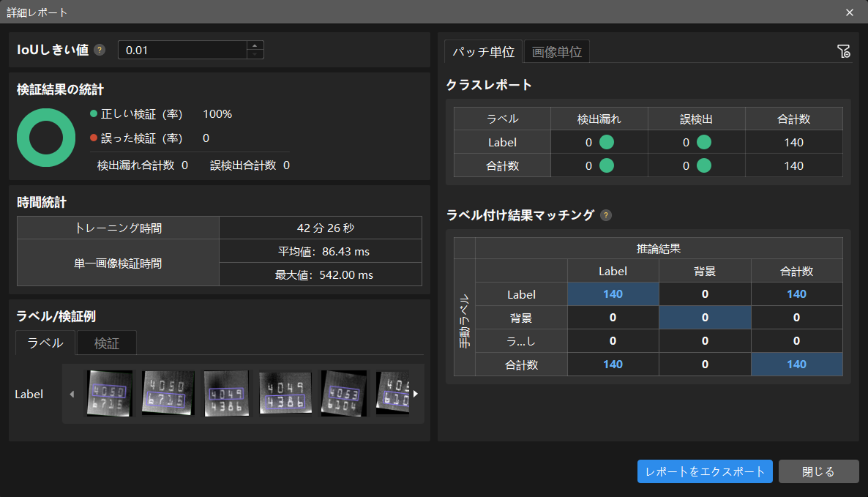Show next thumbnails with right arrow
Image resolution: width=868 pixels, height=497 pixels.
coord(415,394)
